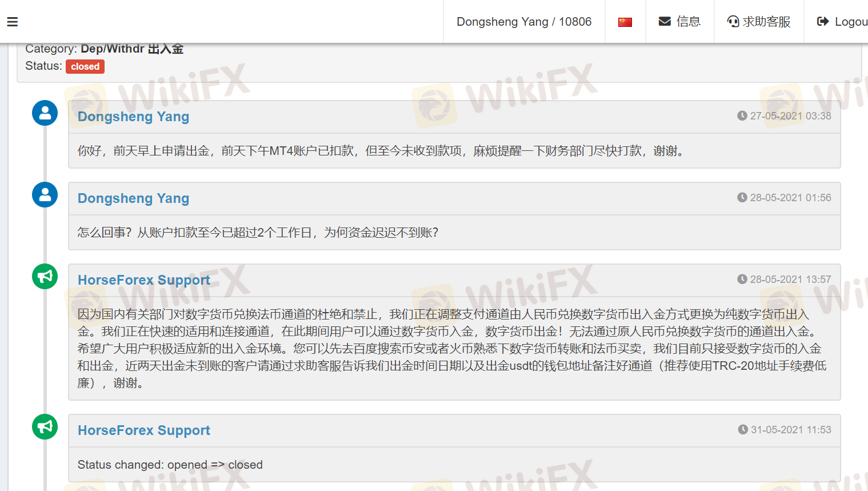Click the megaphone avatar beside status change
The image size is (868, 491).
tap(45, 427)
